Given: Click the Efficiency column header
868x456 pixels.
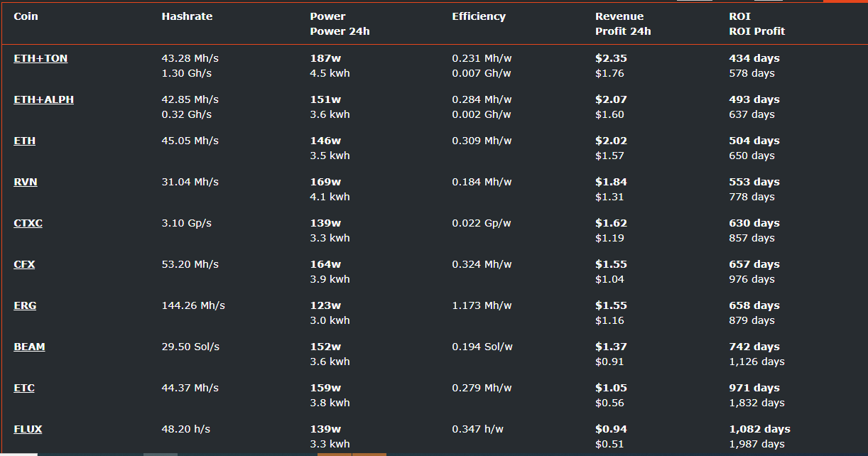Looking at the screenshot, I should (479, 16).
